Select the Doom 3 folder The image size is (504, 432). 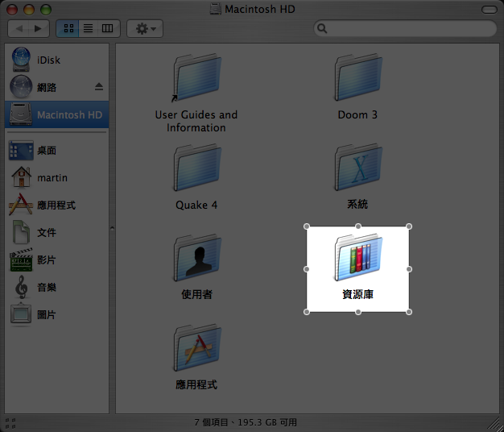point(357,87)
